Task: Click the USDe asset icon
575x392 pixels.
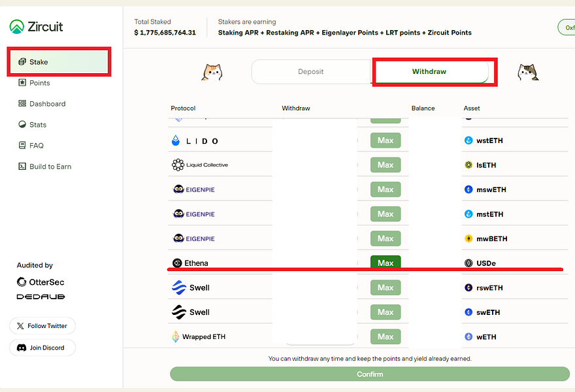Action: [468, 263]
